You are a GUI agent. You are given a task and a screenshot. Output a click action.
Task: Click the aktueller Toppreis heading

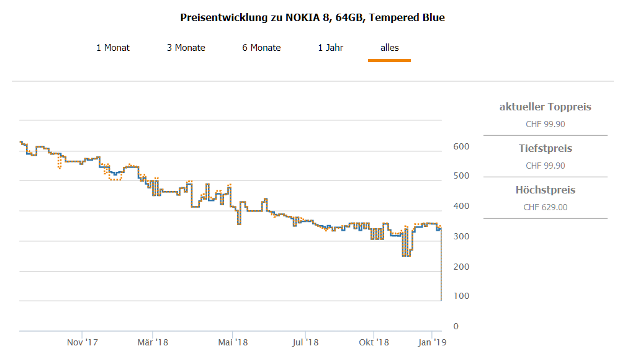[x=545, y=107]
